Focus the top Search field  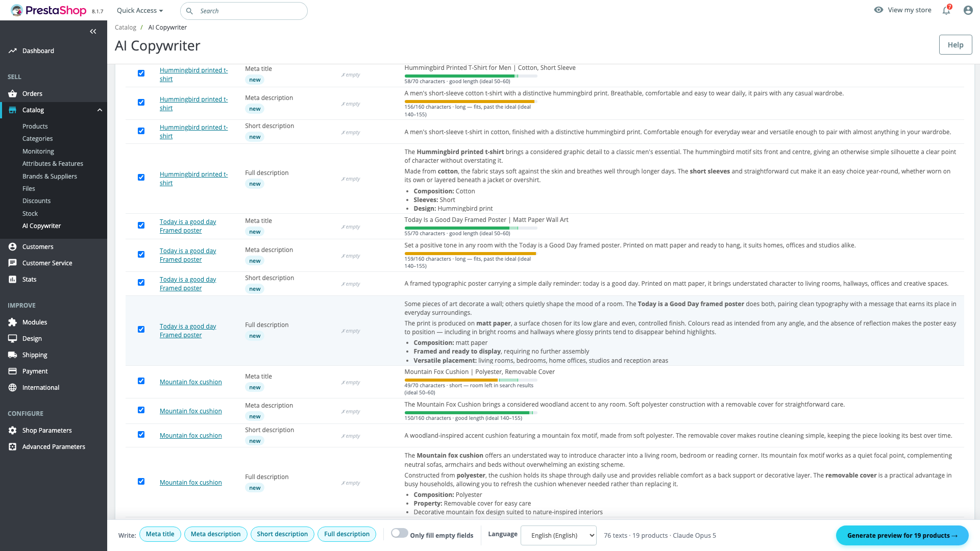coord(244,11)
